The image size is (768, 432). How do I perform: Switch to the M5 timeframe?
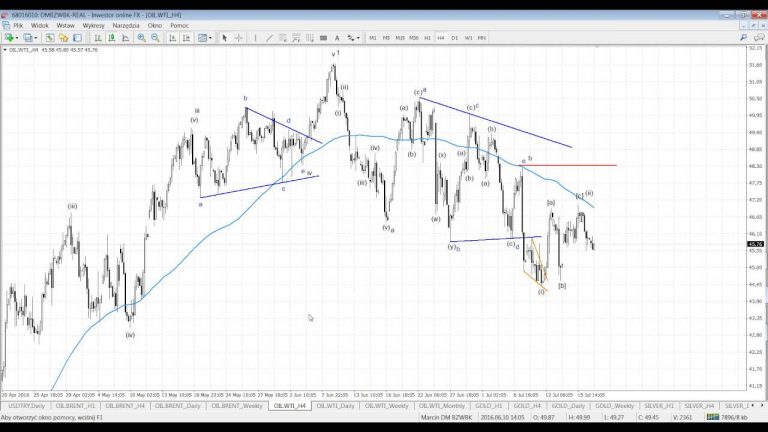click(386, 38)
